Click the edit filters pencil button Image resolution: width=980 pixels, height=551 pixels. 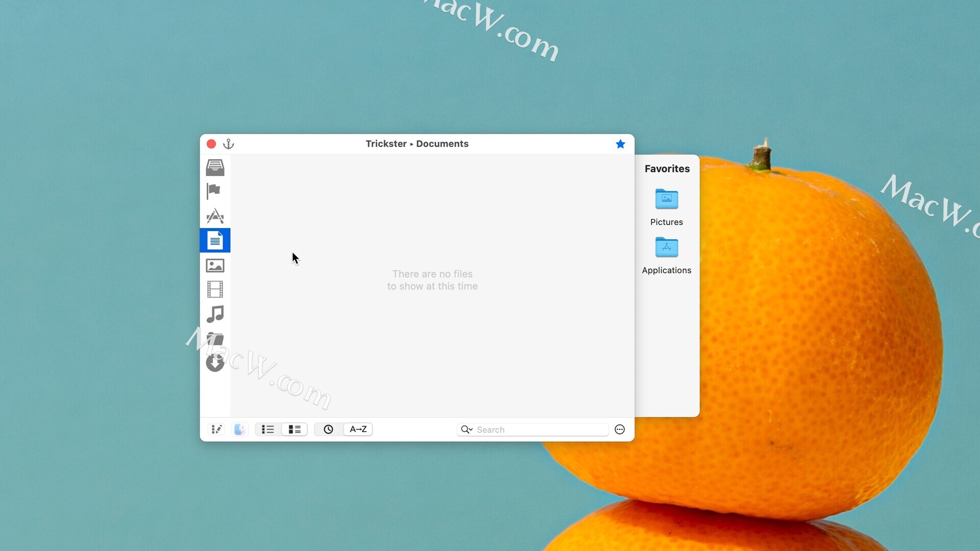coord(217,430)
